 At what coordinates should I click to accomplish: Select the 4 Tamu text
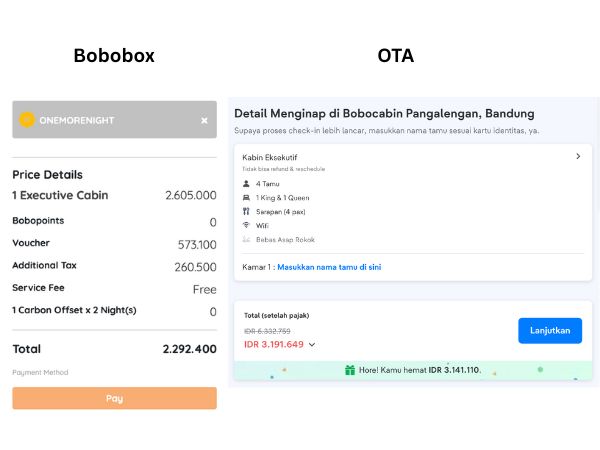[267, 184]
